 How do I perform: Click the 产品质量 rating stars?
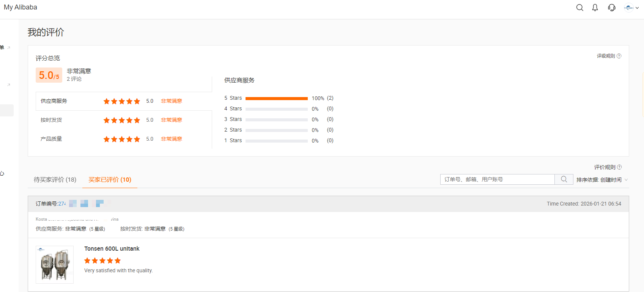[121, 139]
